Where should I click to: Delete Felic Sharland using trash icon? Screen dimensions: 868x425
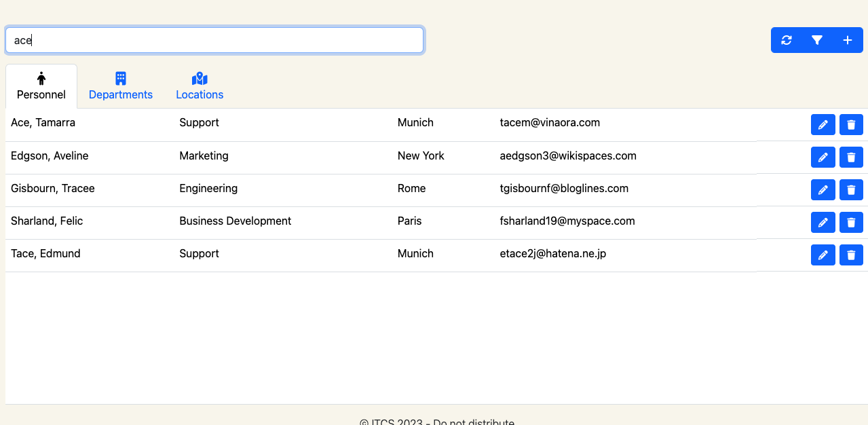pyautogui.click(x=851, y=223)
